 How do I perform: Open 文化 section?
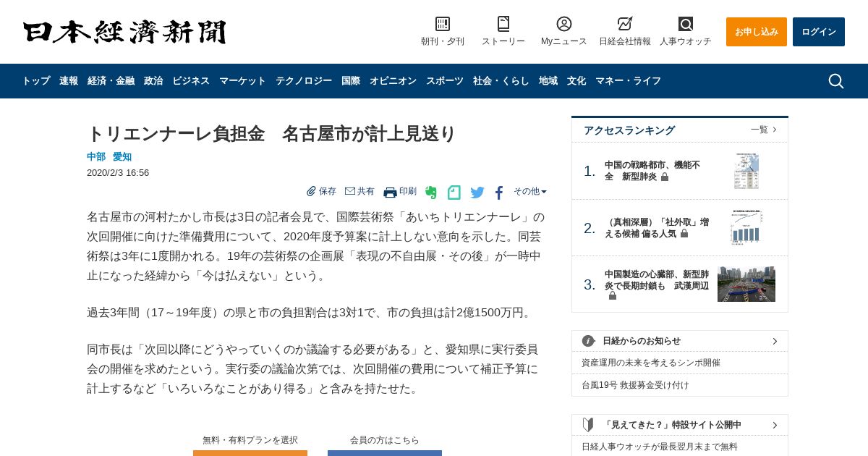coord(576,81)
